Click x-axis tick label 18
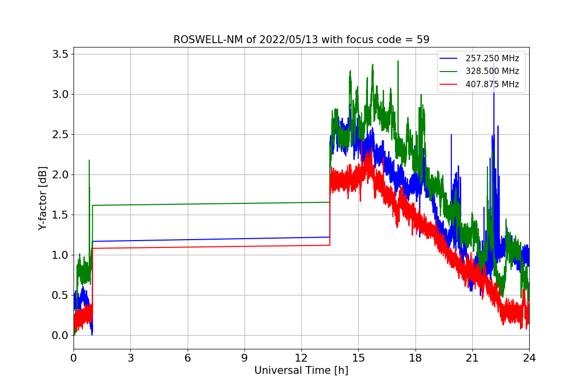 pos(415,358)
